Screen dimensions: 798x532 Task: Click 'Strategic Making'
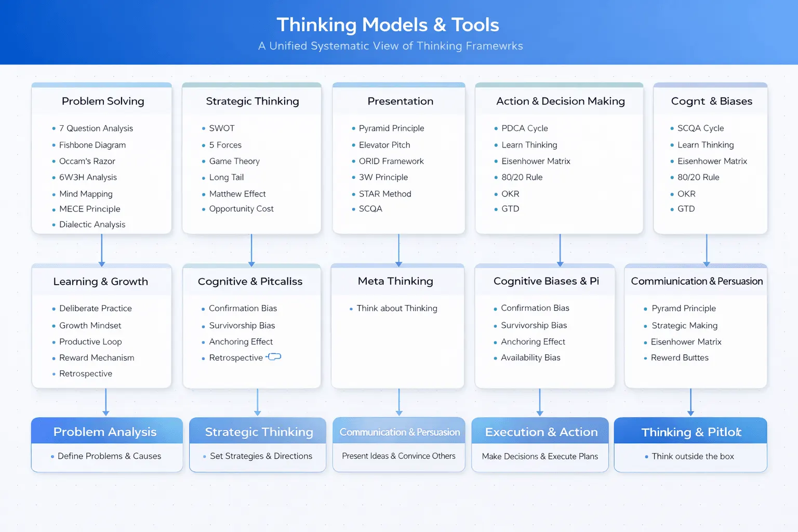pyautogui.click(x=685, y=325)
